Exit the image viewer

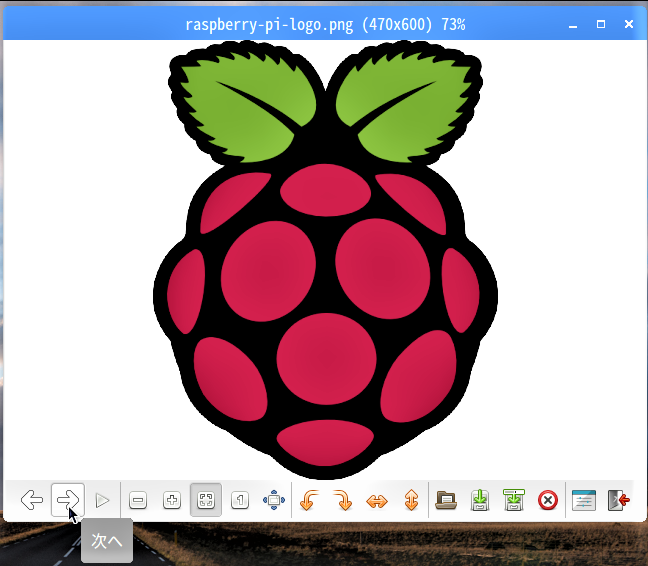click(x=619, y=500)
